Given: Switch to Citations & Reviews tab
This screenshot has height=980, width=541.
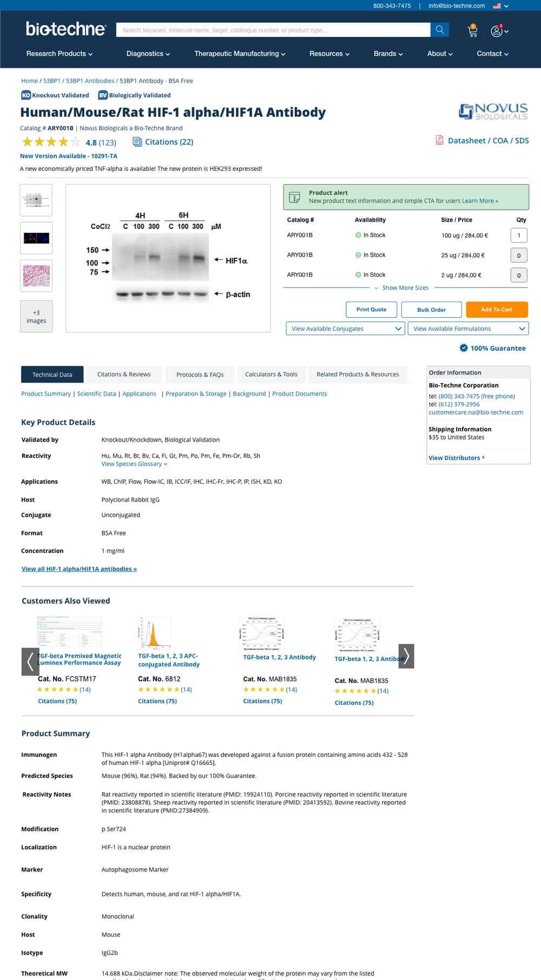Looking at the screenshot, I should (124, 374).
